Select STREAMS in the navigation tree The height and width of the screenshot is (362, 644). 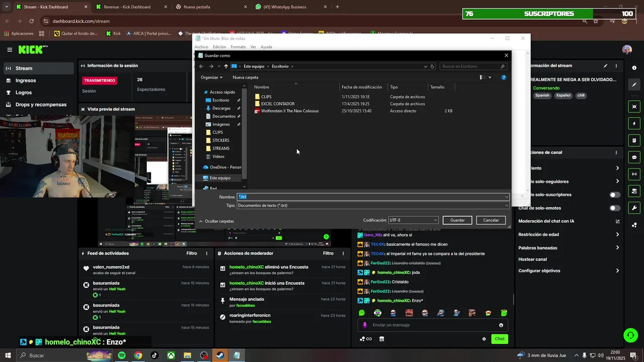click(x=221, y=148)
